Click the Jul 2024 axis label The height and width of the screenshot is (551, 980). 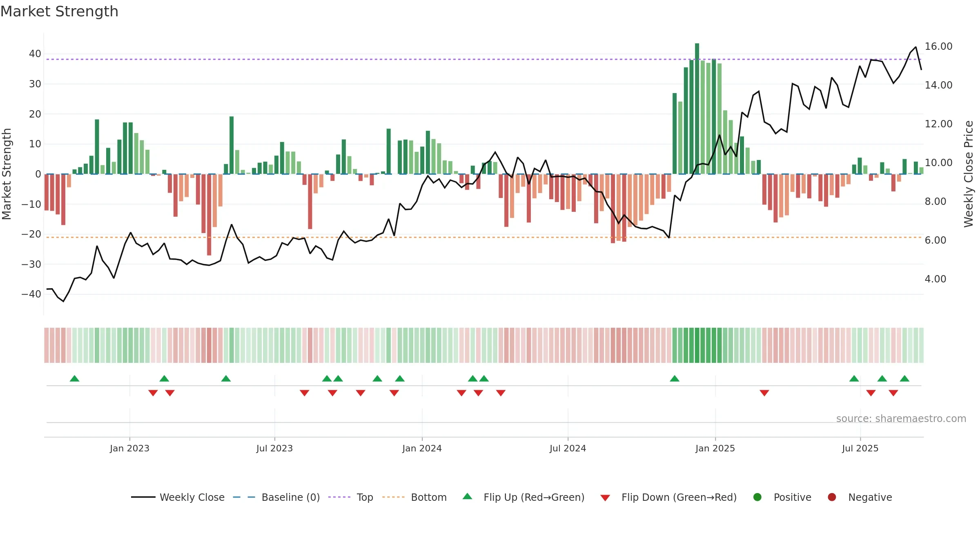point(568,449)
